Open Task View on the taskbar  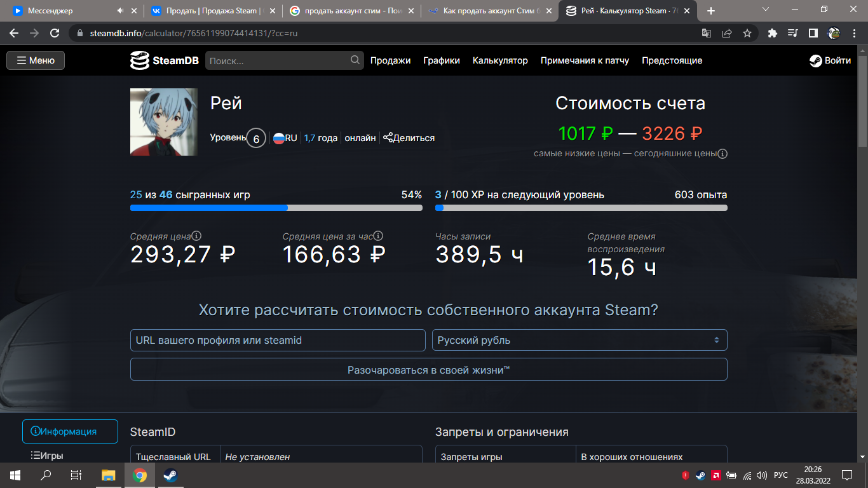(x=76, y=475)
